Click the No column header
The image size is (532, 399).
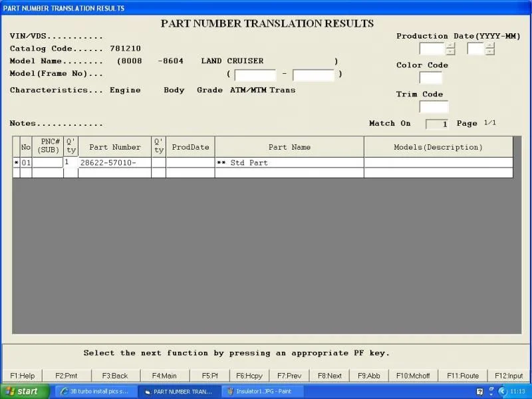point(26,147)
